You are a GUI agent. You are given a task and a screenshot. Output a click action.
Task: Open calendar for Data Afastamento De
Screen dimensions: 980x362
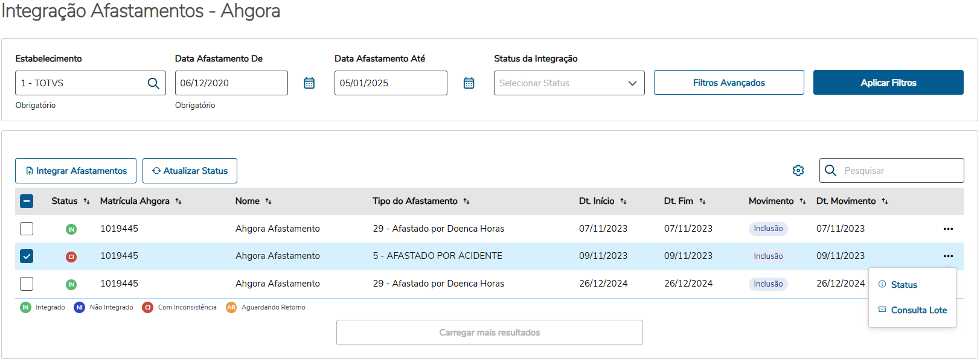point(309,83)
